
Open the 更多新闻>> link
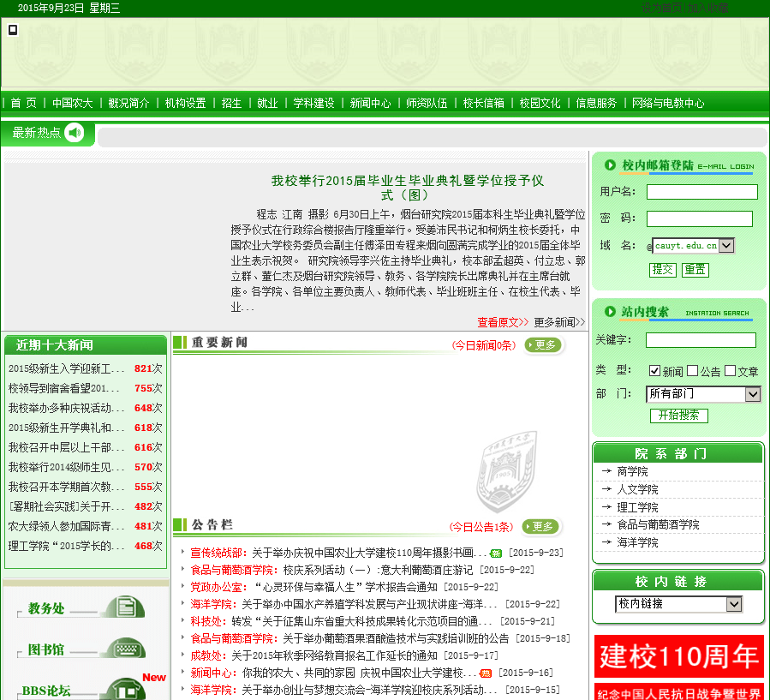pos(560,322)
